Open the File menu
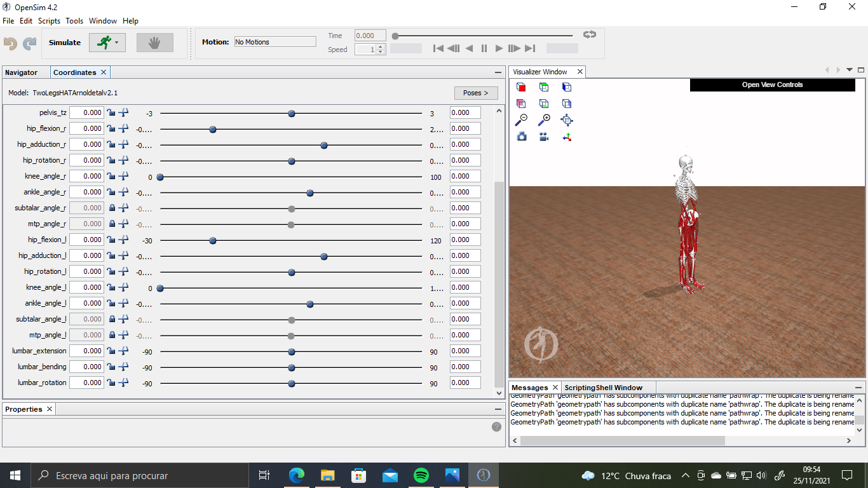This screenshot has height=488, width=868. 8,21
